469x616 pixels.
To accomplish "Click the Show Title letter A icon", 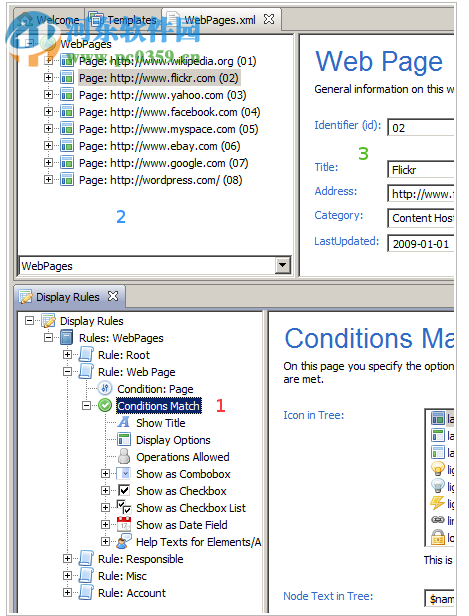I will 124,422.
